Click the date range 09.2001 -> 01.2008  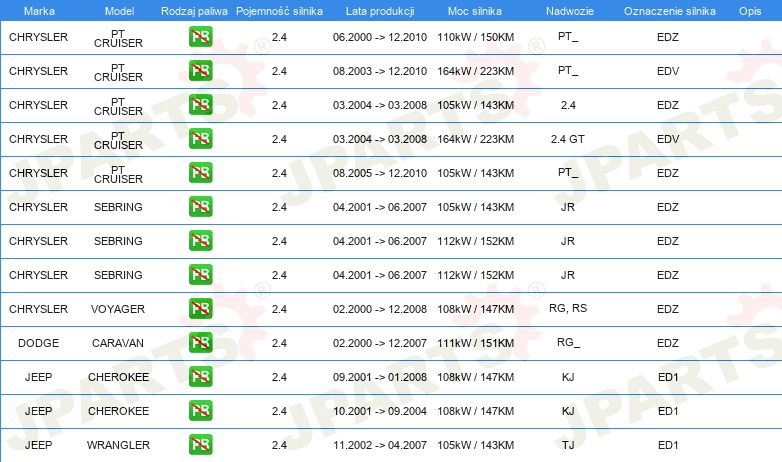tap(380, 377)
